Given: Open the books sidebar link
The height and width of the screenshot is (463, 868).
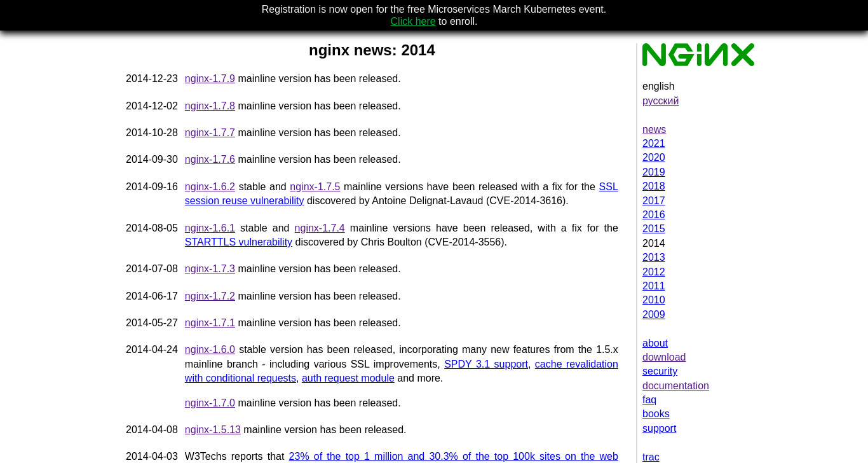Looking at the screenshot, I should click(x=656, y=414).
